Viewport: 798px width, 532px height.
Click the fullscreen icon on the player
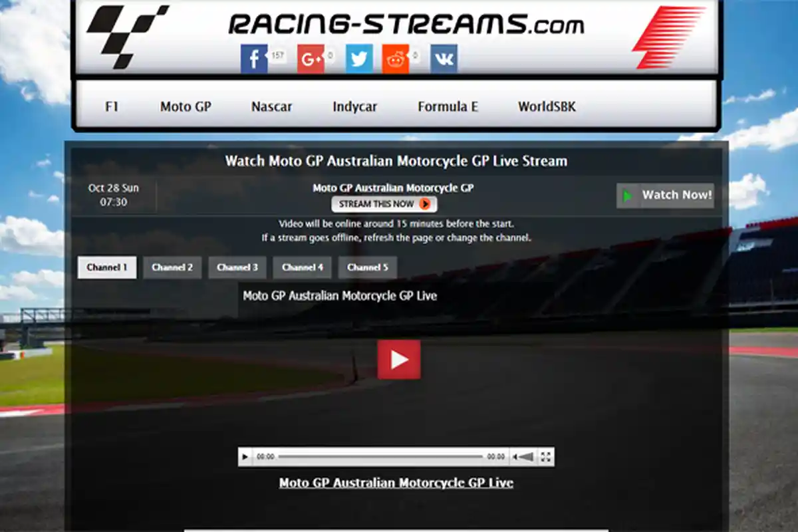[x=547, y=457]
